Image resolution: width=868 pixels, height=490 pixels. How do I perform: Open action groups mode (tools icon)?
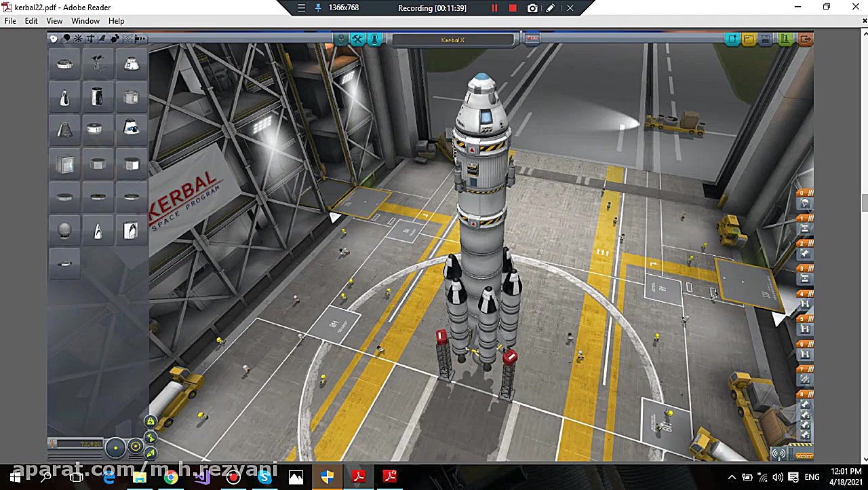coord(357,39)
